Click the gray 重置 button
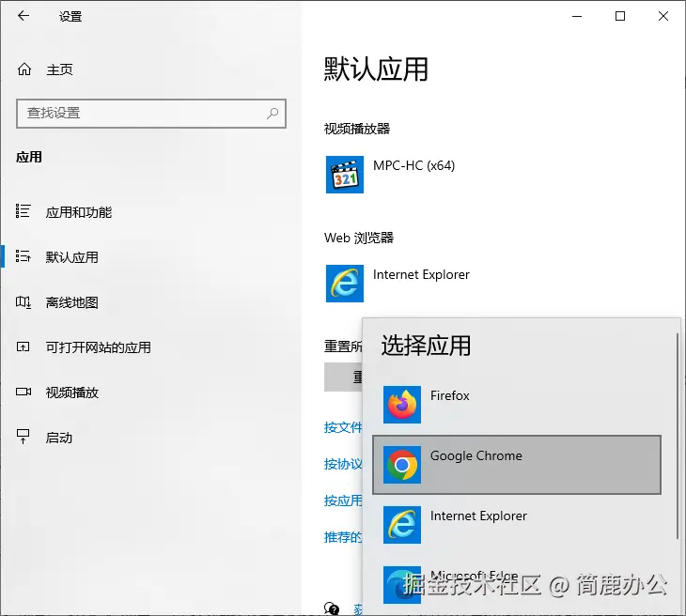The image size is (686, 616). (343, 377)
